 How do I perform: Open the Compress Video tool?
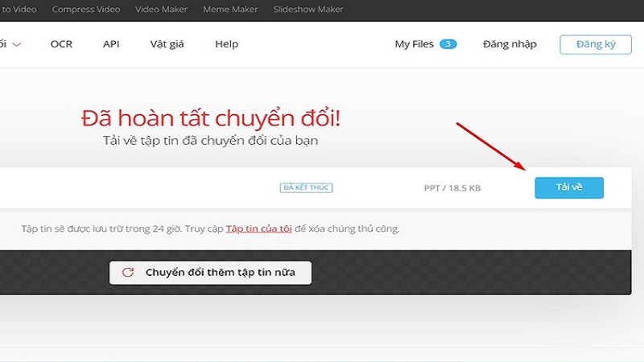point(86,10)
